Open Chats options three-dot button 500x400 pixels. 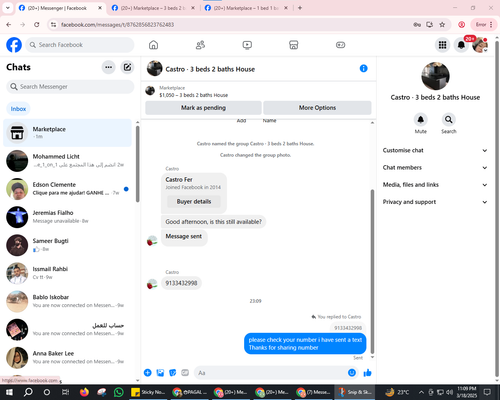pyautogui.click(x=108, y=67)
